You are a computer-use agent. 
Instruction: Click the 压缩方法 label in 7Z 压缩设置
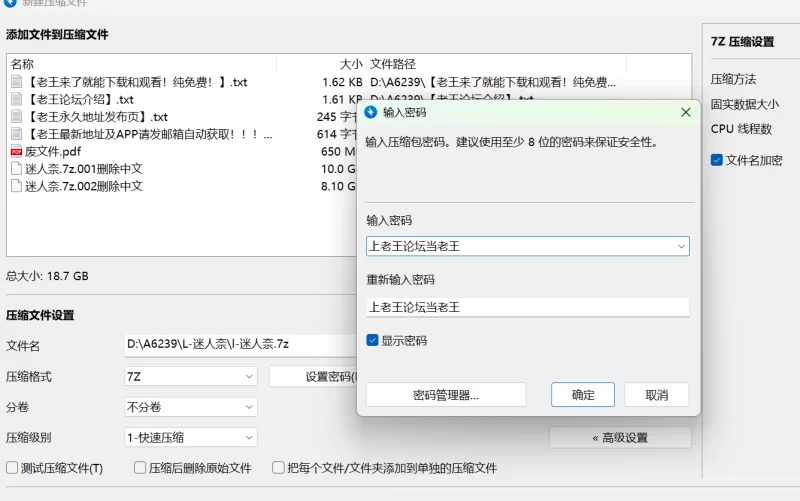(x=733, y=79)
